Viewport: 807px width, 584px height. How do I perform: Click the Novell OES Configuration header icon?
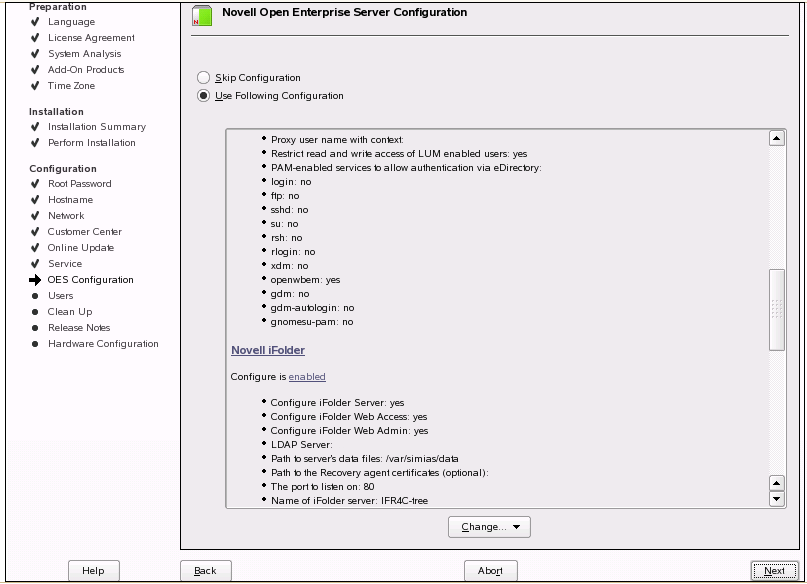pyautogui.click(x=201, y=16)
